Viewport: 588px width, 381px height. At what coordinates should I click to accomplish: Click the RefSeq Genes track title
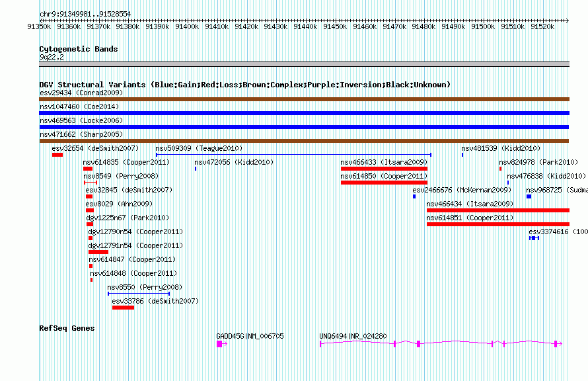pyautogui.click(x=67, y=328)
